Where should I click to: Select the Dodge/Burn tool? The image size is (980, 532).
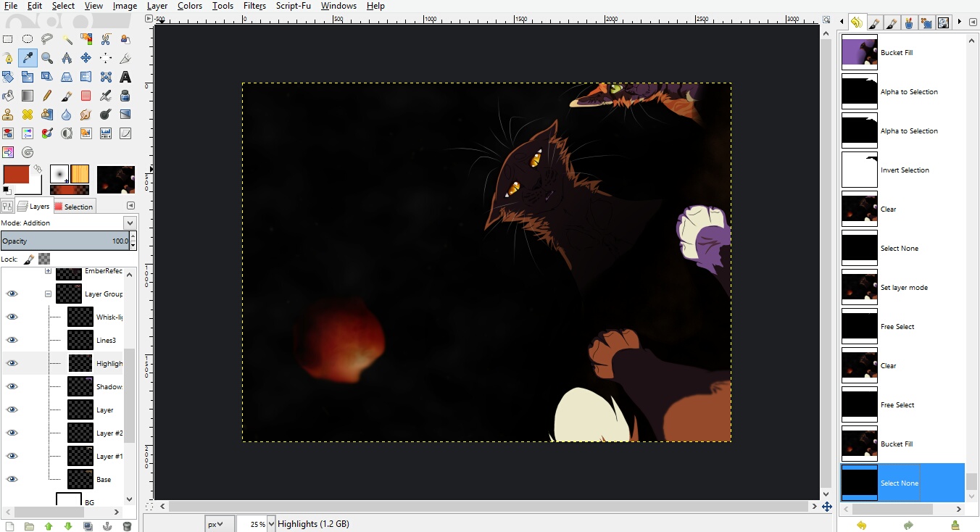coord(106,115)
